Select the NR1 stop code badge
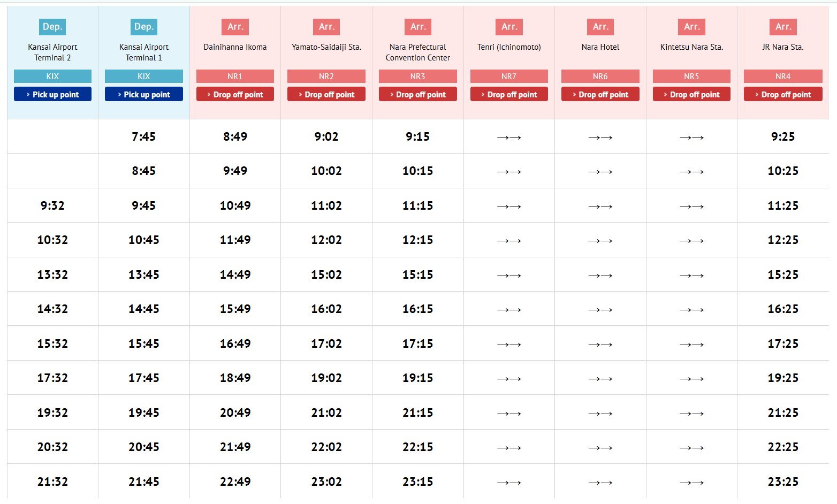This screenshot has width=837, height=504. point(235,76)
